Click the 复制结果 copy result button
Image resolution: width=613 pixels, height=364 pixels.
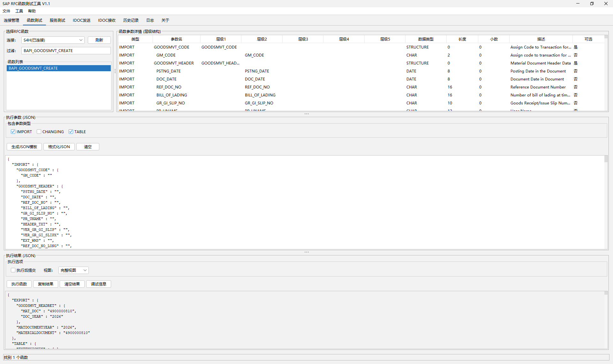46,284
